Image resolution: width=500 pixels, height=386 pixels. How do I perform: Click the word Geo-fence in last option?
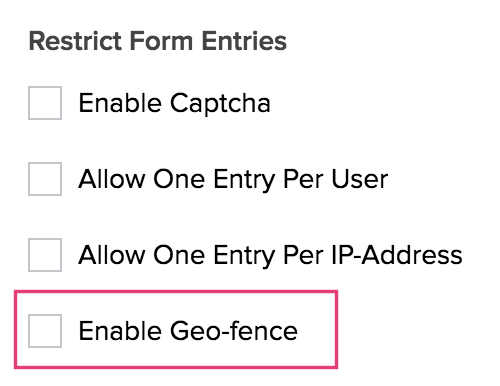pos(234,331)
